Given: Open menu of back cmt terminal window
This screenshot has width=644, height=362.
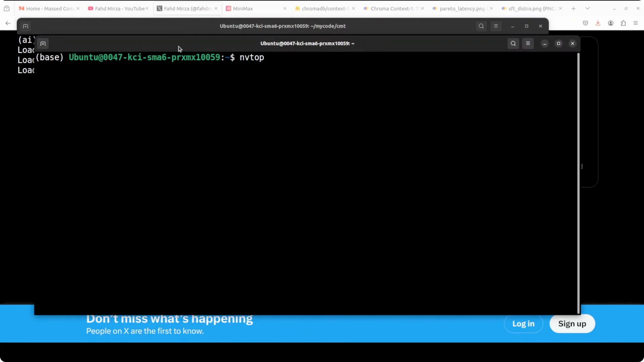Looking at the screenshot, I should pos(496,26).
